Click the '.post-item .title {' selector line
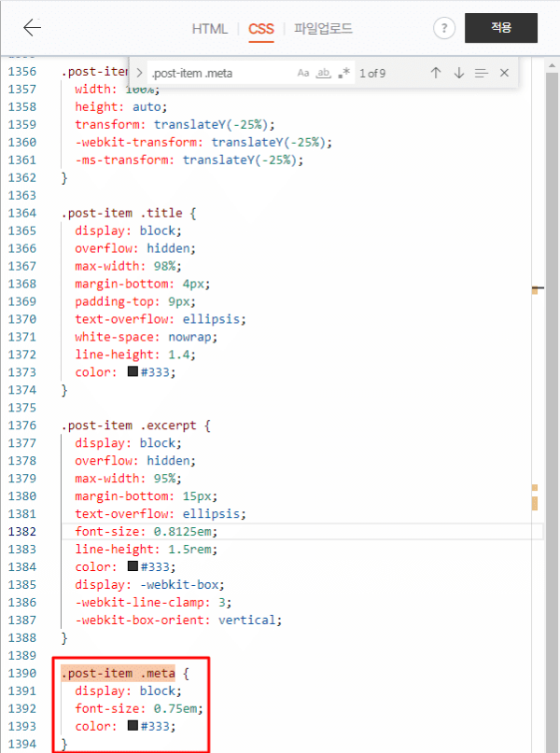Screen dimensions: 560x753 point(129,213)
